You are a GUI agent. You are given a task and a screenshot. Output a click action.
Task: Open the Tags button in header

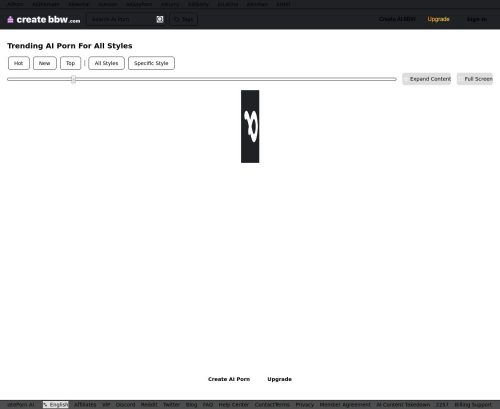(x=184, y=19)
